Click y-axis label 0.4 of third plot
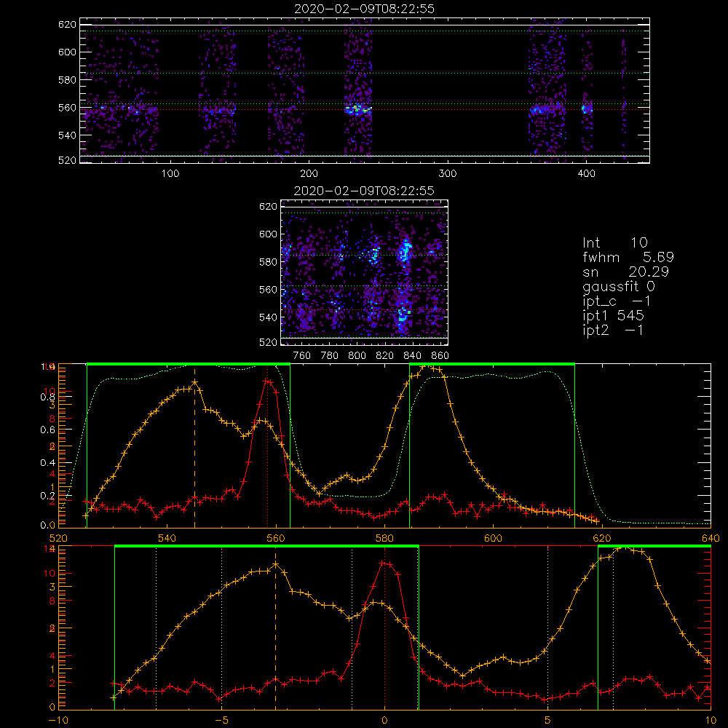This screenshot has width=728, height=728. click(47, 462)
